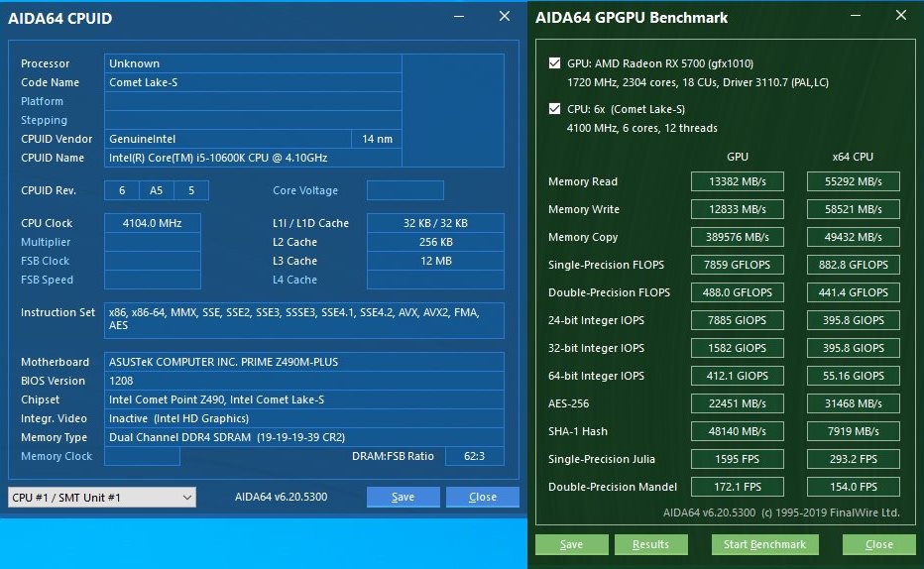Toggle the GPU AMD Radeon RX 5700 checkbox
924x569 pixels.
pos(554,63)
